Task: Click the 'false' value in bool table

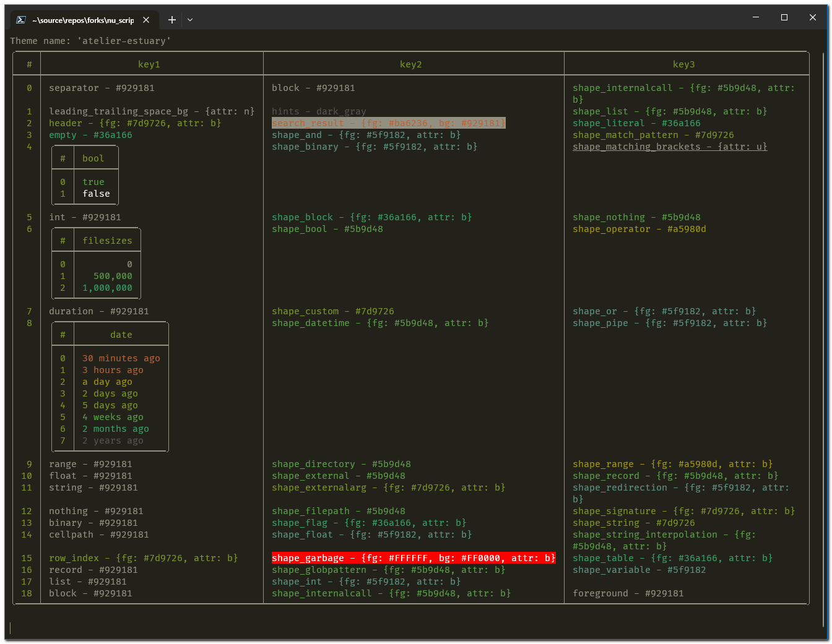Action: [96, 194]
